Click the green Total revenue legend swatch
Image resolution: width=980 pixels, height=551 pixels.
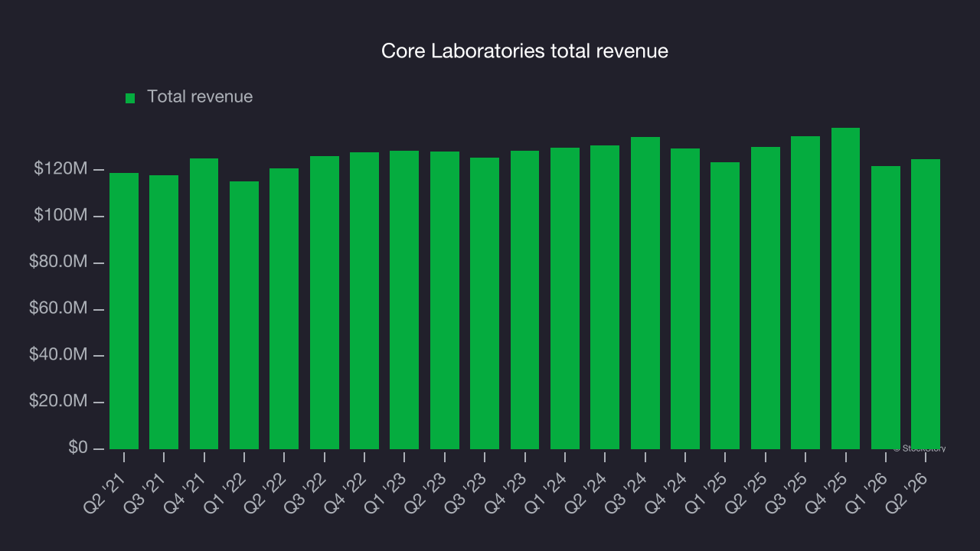pos(130,98)
